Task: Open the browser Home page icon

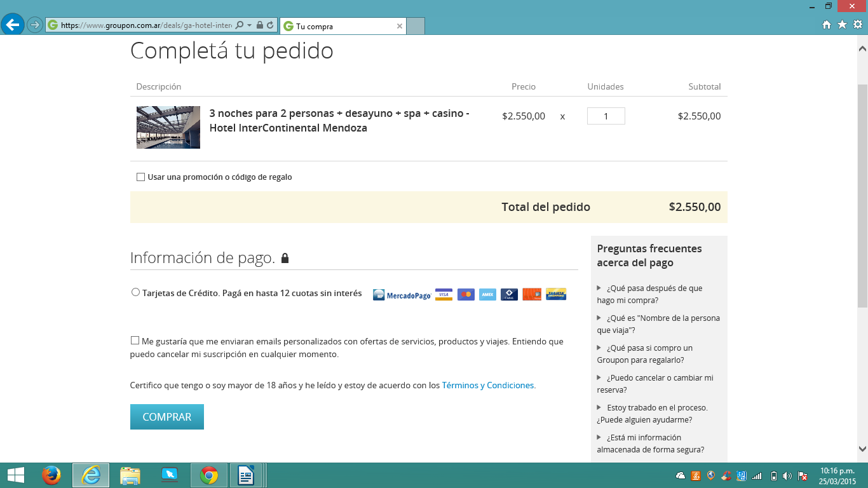Action: (827, 25)
